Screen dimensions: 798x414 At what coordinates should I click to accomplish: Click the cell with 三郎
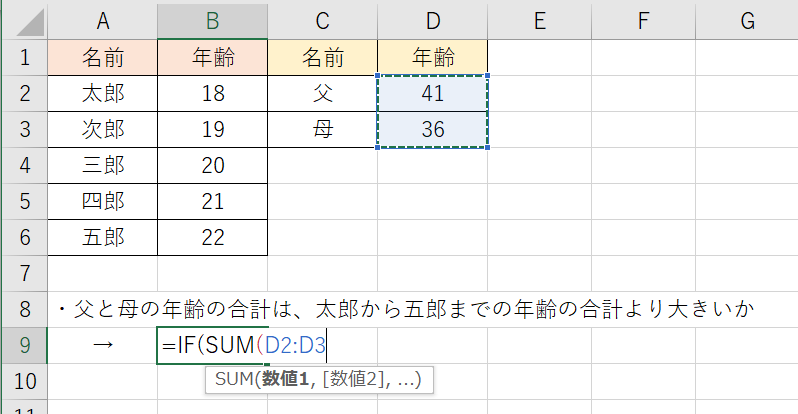pyautogui.click(x=103, y=165)
